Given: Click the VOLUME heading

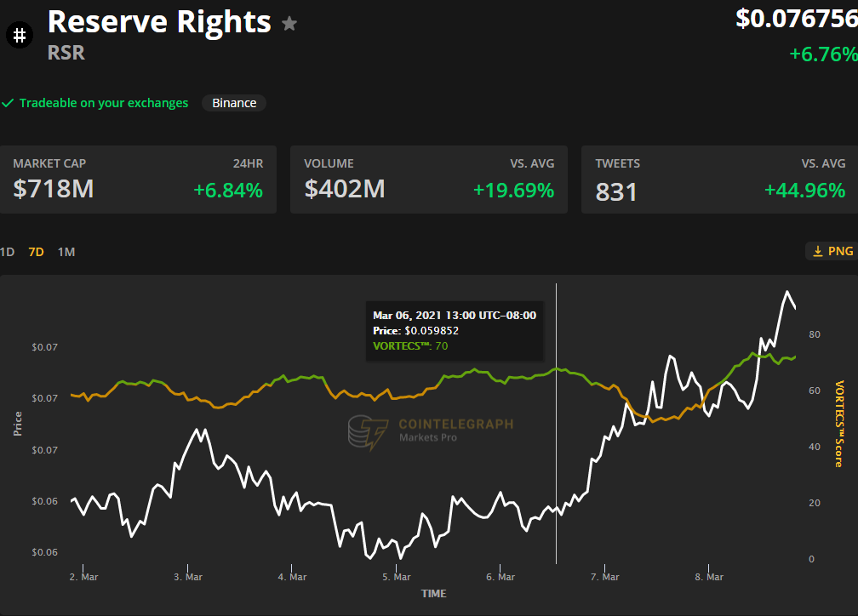Looking at the screenshot, I should pos(329,163).
